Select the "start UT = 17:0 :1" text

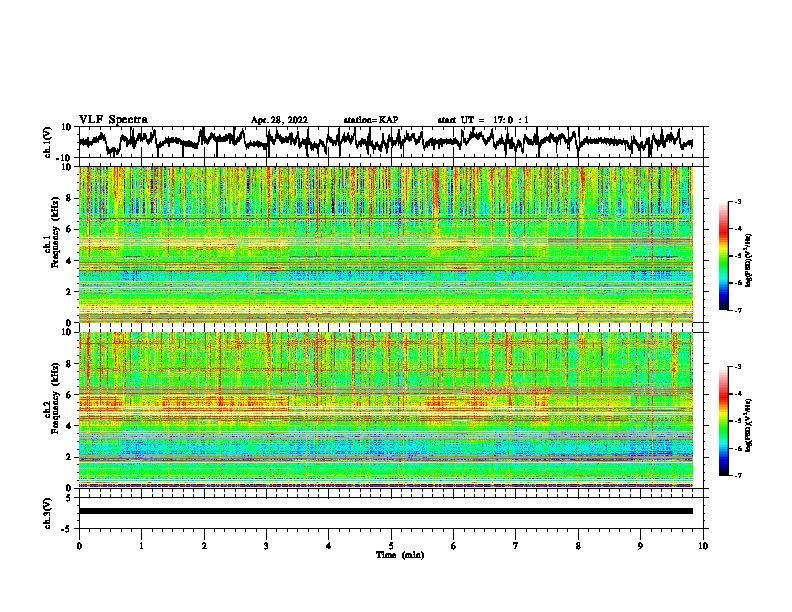[483, 120]
